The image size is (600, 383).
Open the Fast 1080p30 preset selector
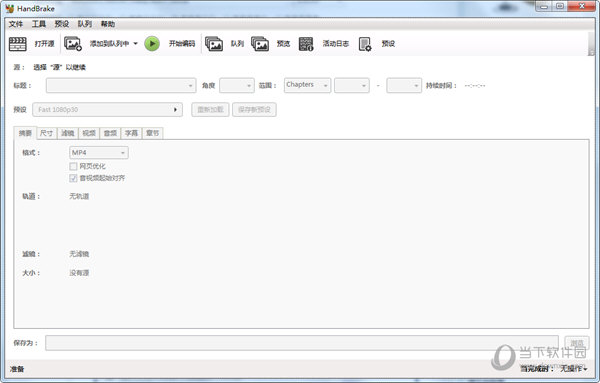(x=108, y=109)
